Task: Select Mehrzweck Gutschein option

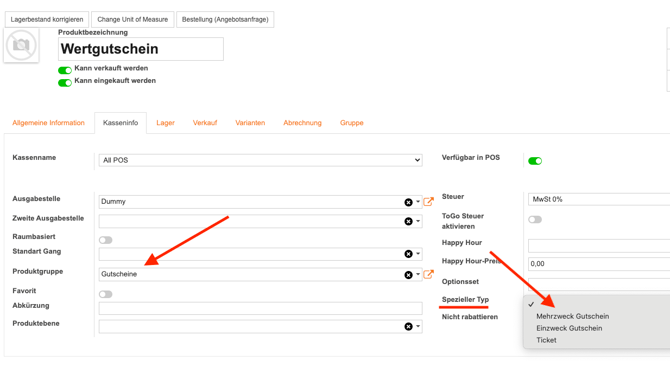Action: pos(573,317)
